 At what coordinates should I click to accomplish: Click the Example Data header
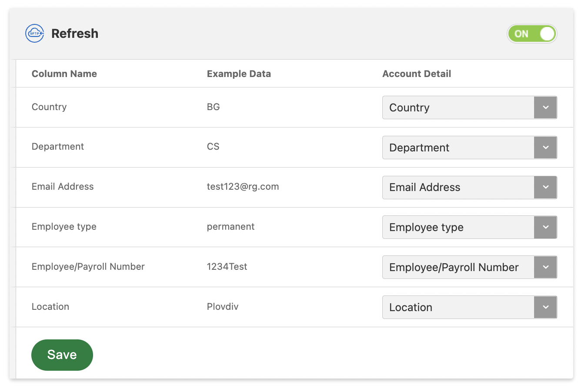[x=239, y=74]
